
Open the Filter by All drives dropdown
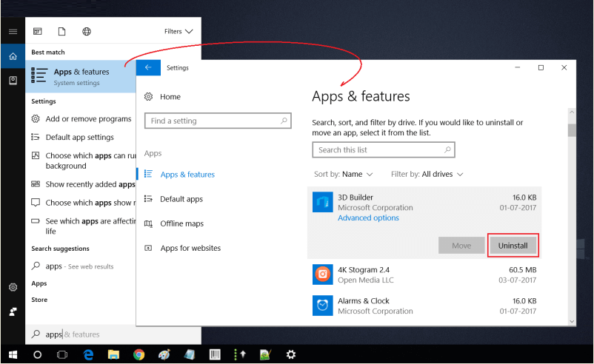pos(427,174)
